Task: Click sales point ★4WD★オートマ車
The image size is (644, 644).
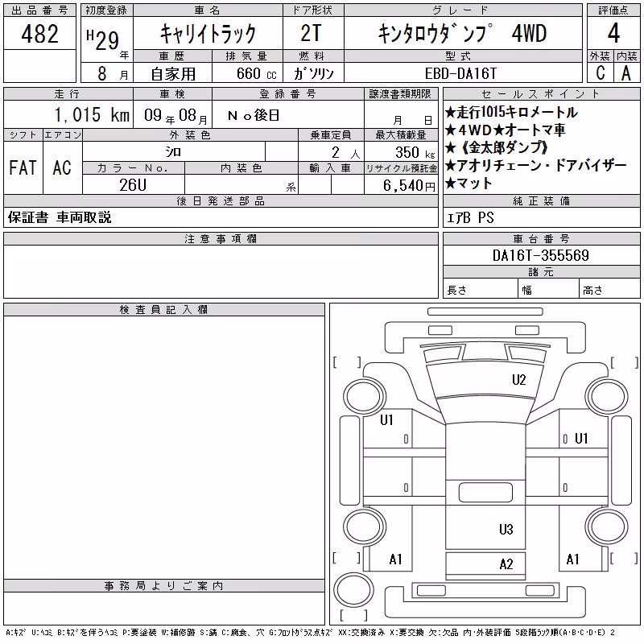Action: [506, 130]
